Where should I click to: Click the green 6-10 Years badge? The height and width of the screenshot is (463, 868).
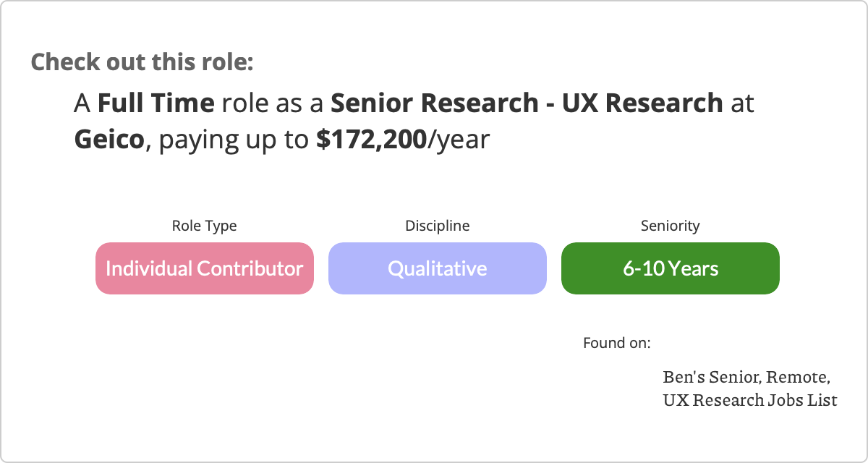pyautogui.click(x=671, y=268)
